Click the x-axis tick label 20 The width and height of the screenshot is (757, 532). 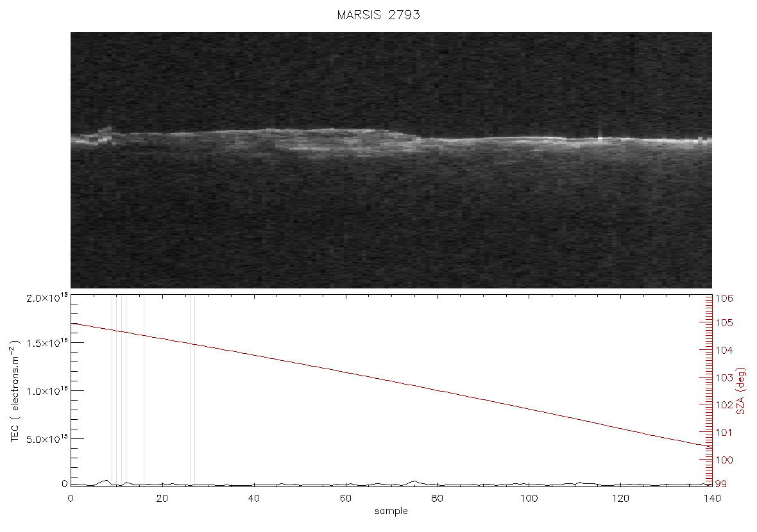coord(162,498)
